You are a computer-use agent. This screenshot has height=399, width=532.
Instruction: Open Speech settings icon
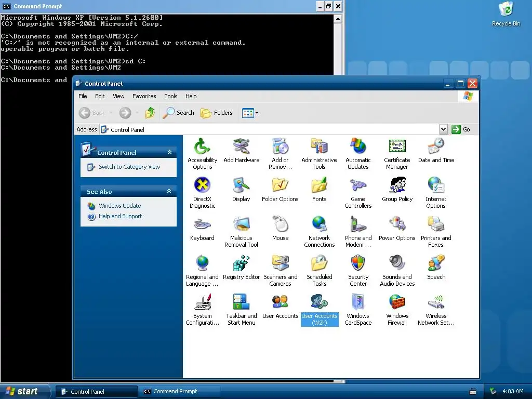(x=436, y=263)
